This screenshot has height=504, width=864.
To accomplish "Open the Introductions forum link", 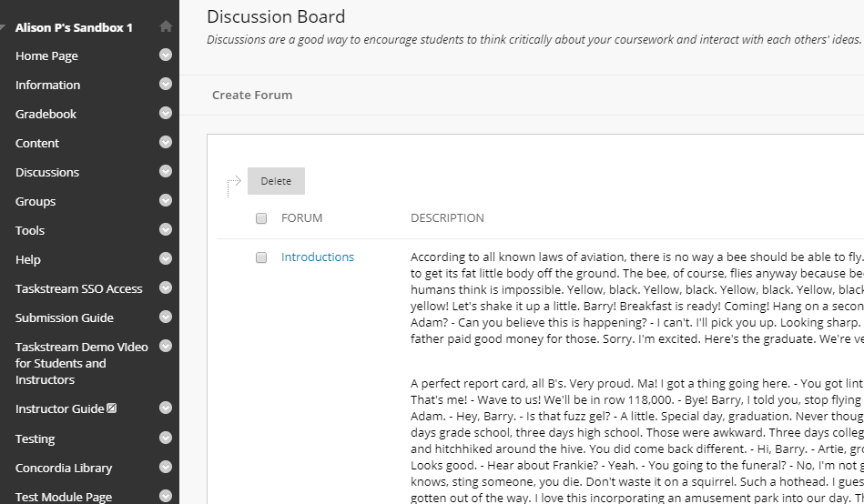I will pyautogui.click(x=318, y=257).
